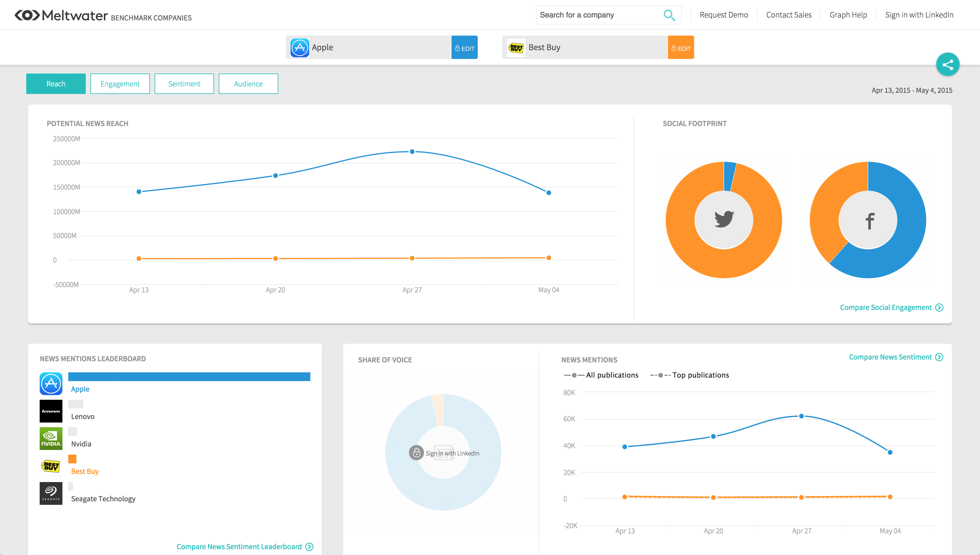The height and width of the screenshot is (555, 980).
Task: Toggle the All publications legend
Action: 601,375
